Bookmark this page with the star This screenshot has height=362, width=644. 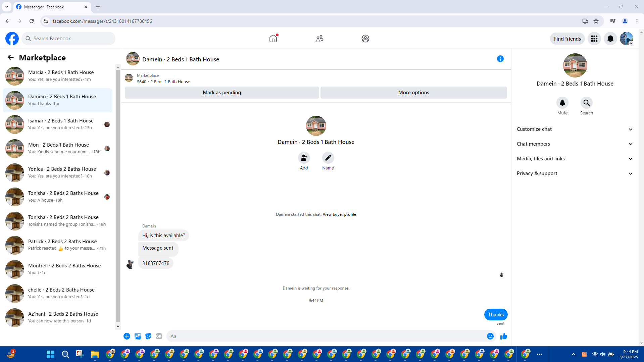point(596,21)
